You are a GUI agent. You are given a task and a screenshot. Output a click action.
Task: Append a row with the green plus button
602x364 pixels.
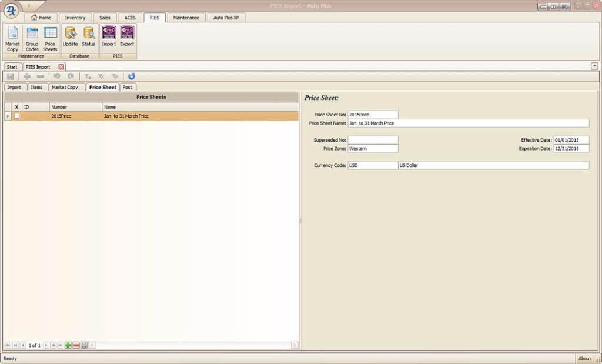68,345
